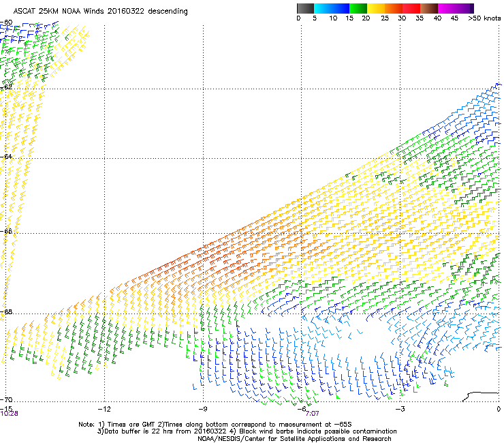Click the legend tick label '10'
504x443 pixels.
coord(333,18)
